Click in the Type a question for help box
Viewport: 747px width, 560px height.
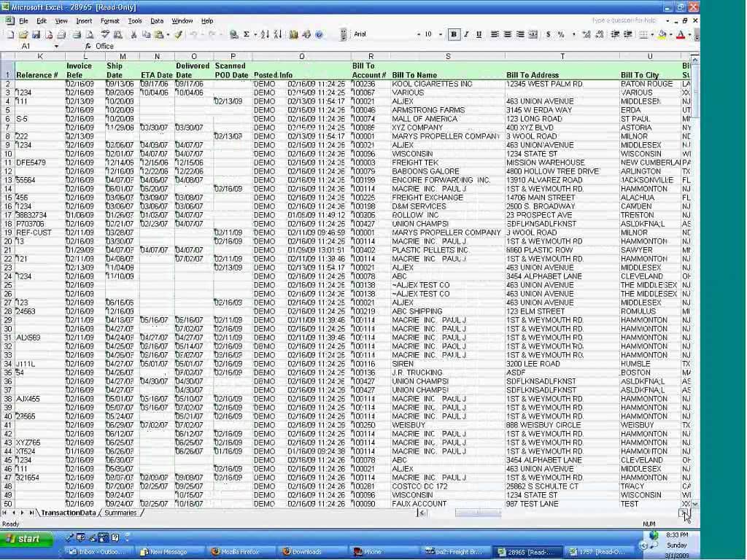click(x=624, y=20)
